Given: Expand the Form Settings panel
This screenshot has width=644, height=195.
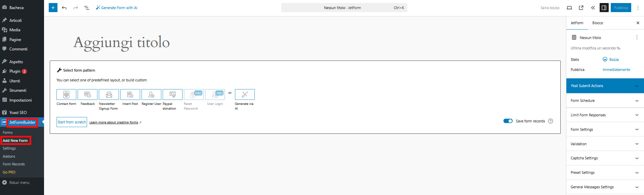Looking at the screenshot, I should 605,129.
